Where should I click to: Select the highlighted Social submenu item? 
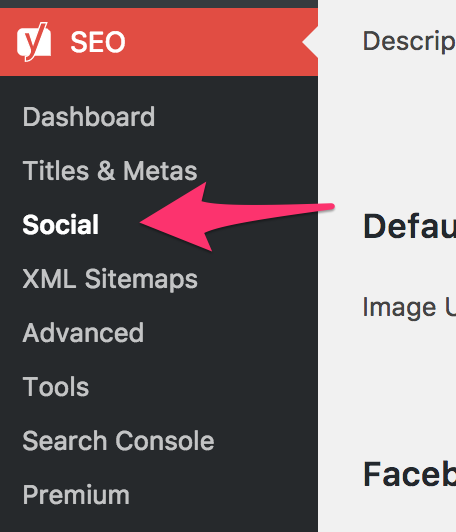coord(61,225)
